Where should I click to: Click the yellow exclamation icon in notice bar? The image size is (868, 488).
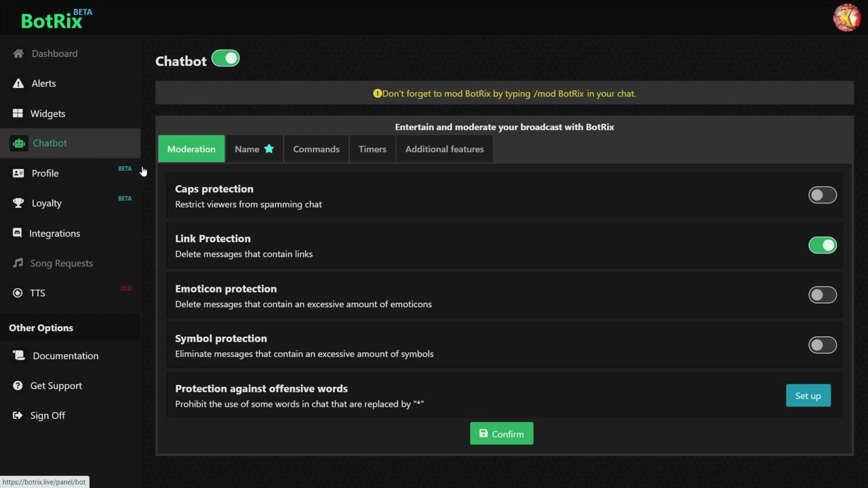[x=377, y=94]
